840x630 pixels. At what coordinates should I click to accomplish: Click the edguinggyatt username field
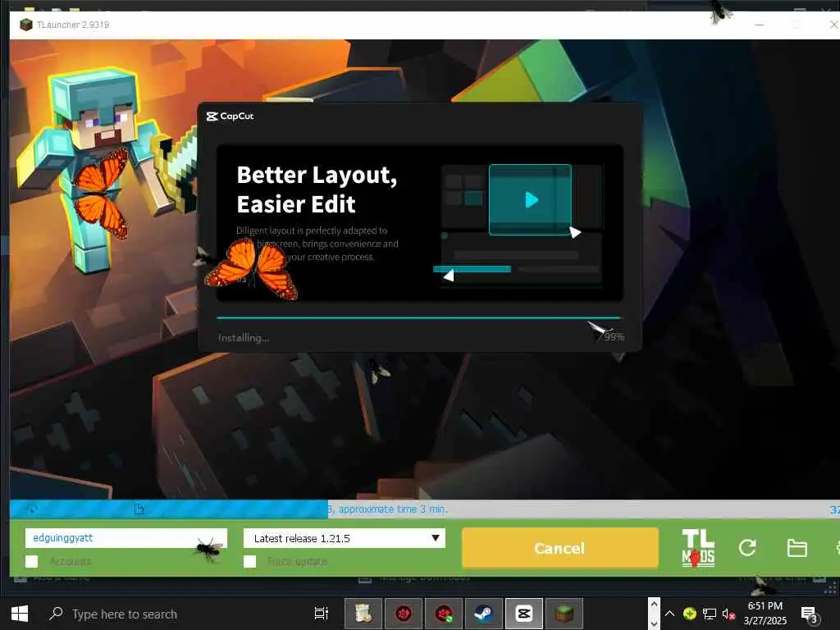tap(126, 538)
